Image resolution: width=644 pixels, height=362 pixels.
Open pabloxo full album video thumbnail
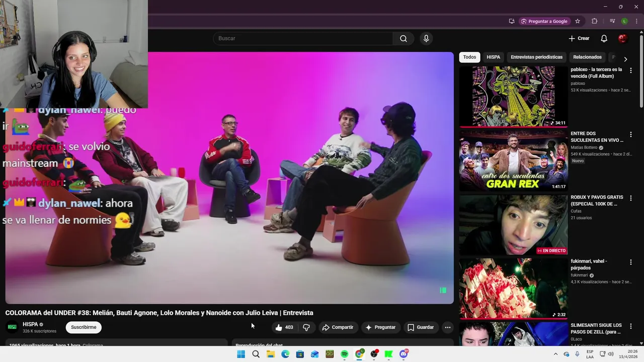pyautogui.click(x=513, y=97)
